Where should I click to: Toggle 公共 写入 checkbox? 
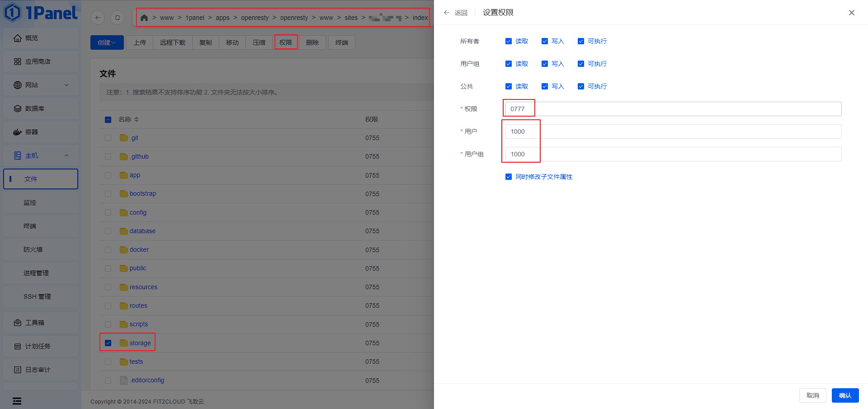tap(545, 86)
